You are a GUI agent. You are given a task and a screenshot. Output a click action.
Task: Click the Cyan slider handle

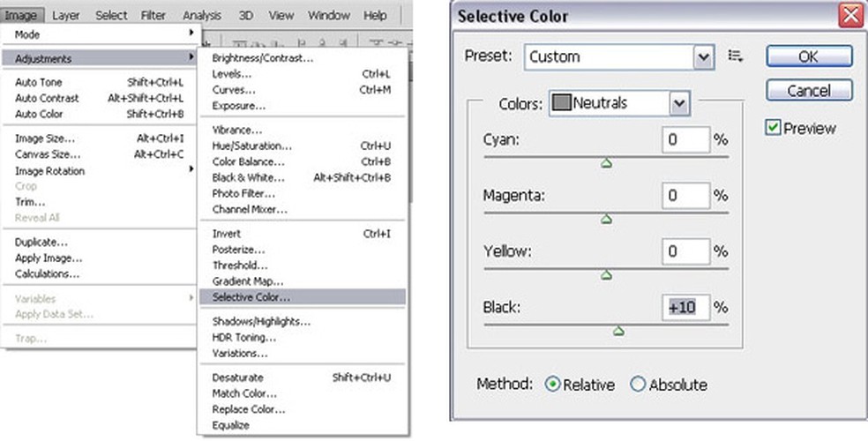[606, 163]
